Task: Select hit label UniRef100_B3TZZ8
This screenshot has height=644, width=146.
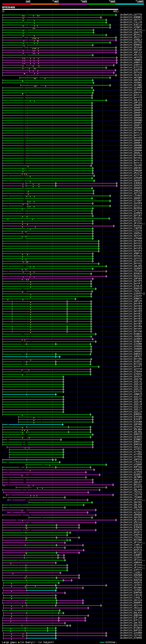Action: pos(131,67)
